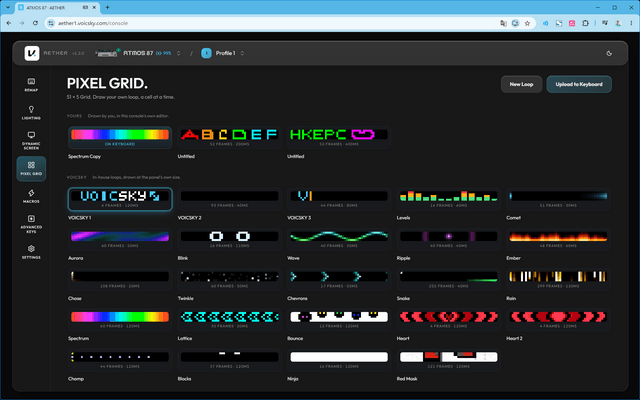This screenshot has height=400, width=640.
Task: Open the Macros sidebar section
Action: 31,196
